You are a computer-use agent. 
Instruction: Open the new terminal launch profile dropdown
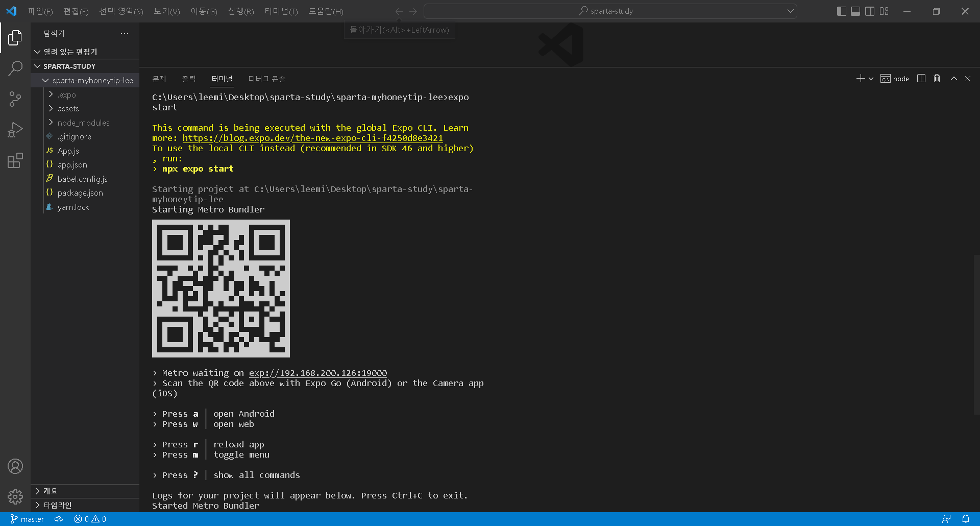click(x=871, y=79)
